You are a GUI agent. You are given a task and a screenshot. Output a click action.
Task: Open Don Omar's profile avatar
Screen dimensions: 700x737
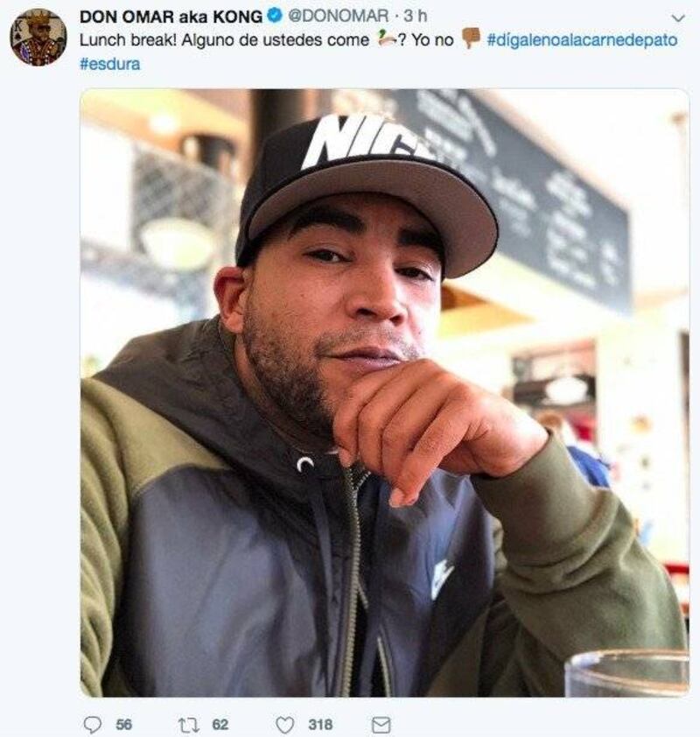(38, 37)
